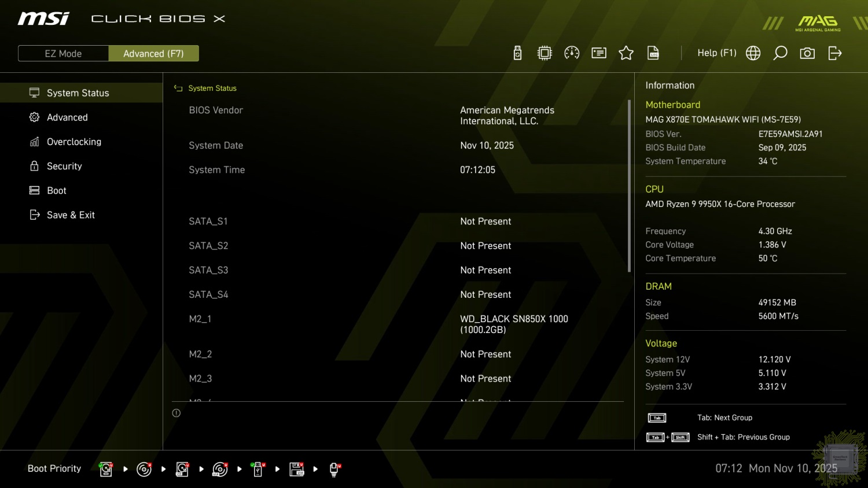Open the speedometer gauge icon
The image size is (868, 488).
[572, 53]
